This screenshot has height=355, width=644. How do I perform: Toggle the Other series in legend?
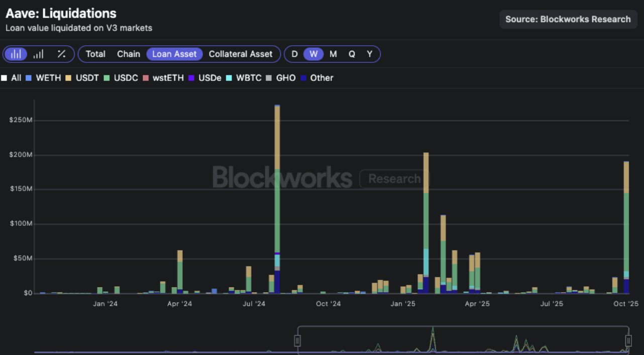pos(317,78)
